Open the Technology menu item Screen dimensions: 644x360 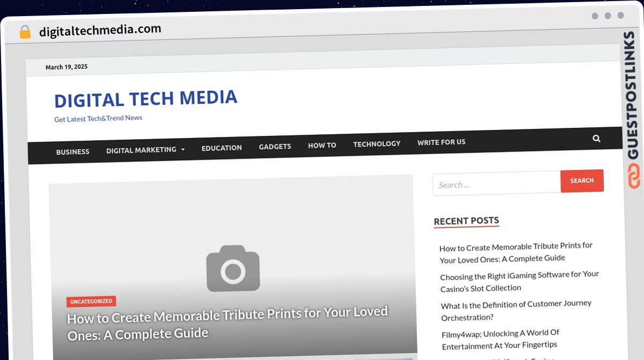click(x=377, y=143)
